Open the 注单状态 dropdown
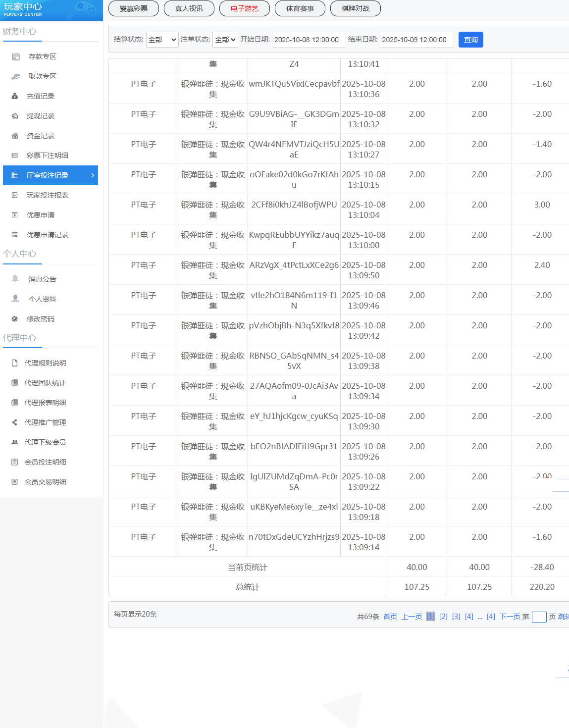This screenshot has height=728, width=569. [225, 40]
